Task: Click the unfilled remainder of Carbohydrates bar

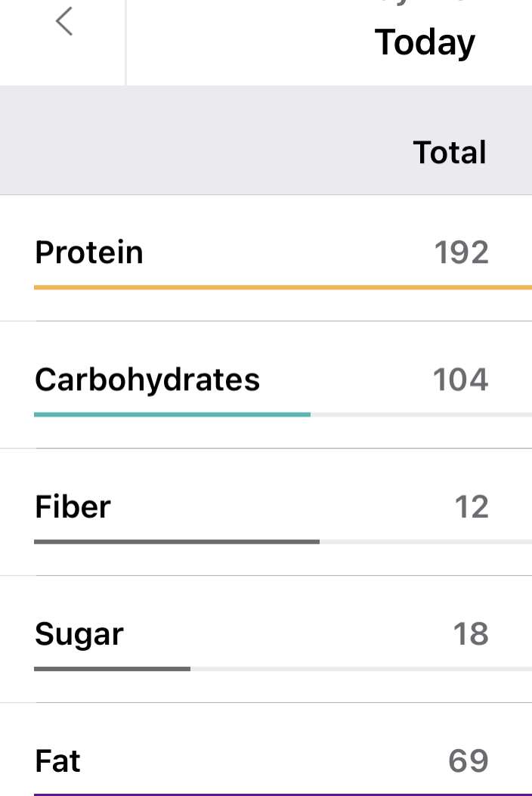Action: point(420,414)
